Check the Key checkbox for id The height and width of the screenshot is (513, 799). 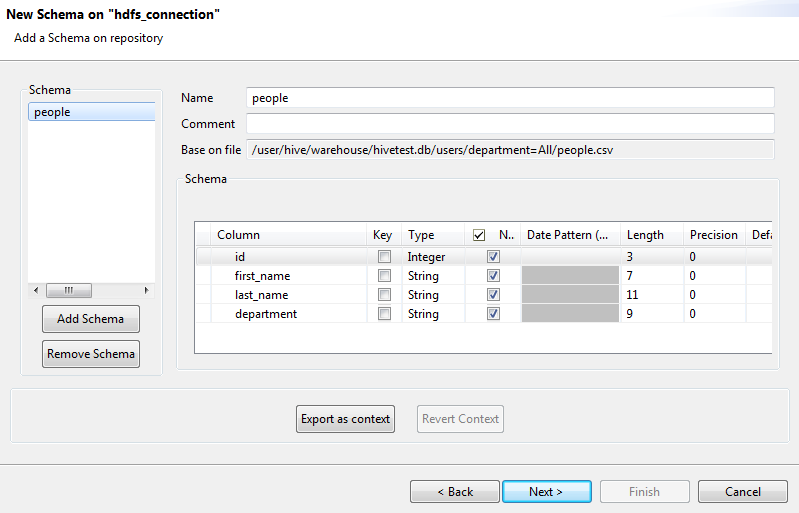pyautogui.click(x=384, y=257)
